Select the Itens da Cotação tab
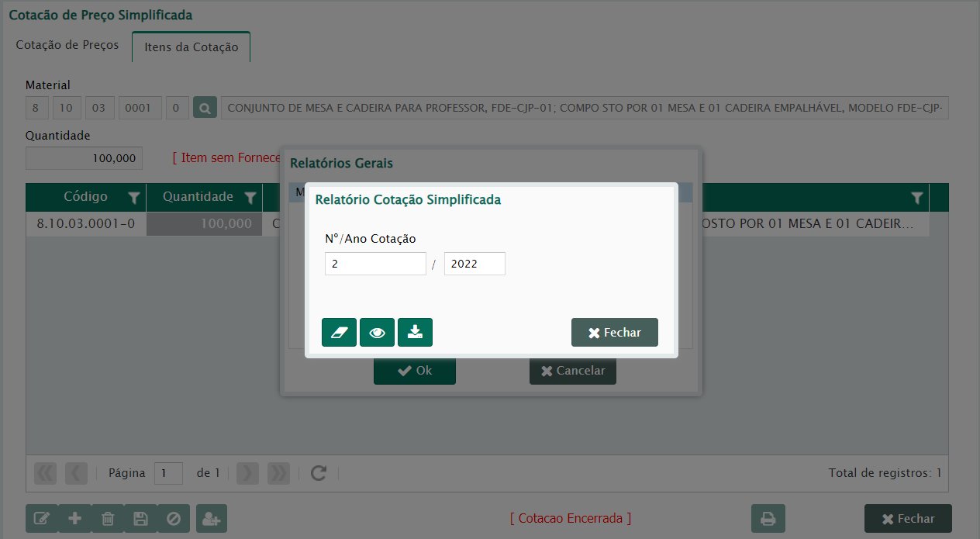 point(191,47)
